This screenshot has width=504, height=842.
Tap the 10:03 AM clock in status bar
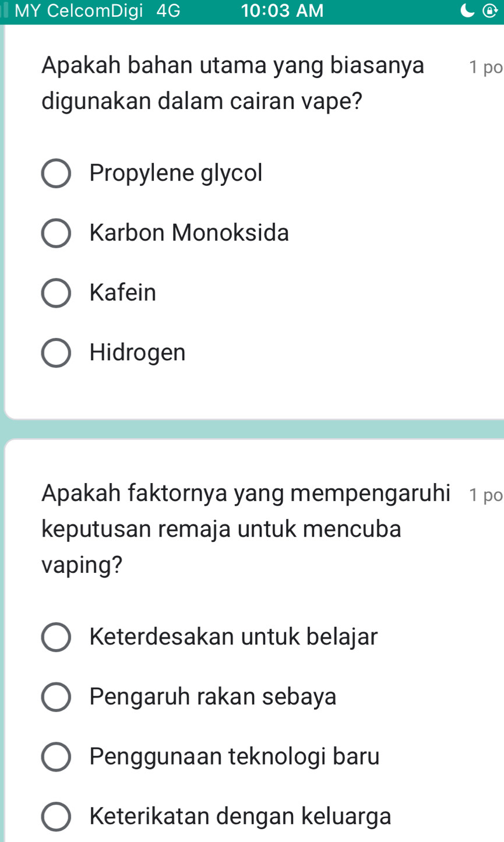(x=282, y=11)
